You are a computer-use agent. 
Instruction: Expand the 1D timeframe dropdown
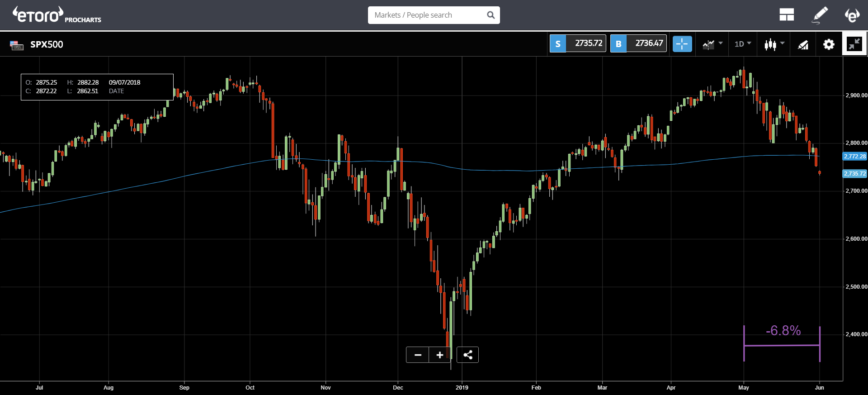[x=743, y=44]
